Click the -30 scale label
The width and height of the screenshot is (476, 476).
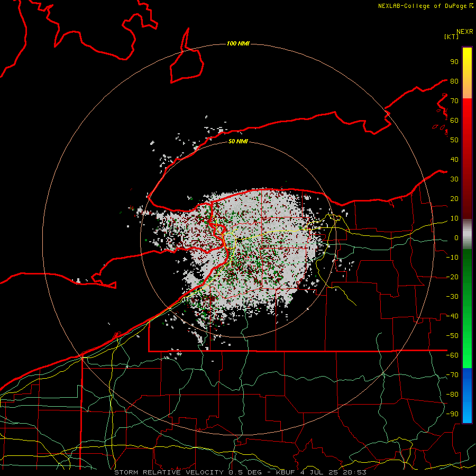[452, 297]
